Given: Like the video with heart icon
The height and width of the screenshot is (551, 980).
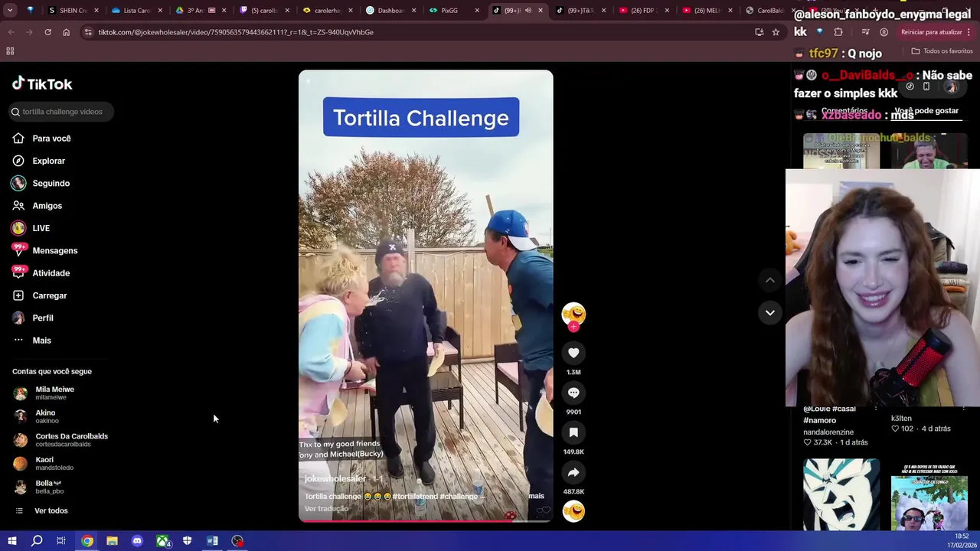Looking at the screenshot, I should [x=573, y=353].
